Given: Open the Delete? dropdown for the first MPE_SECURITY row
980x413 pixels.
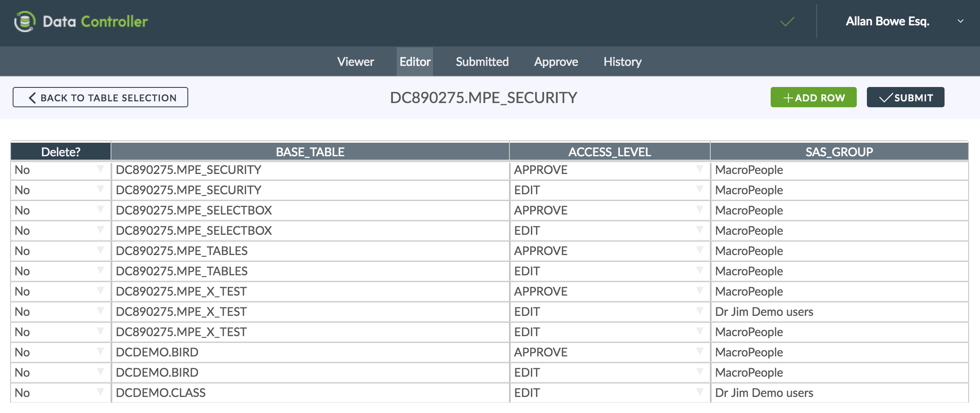Looking at the screenshot, I should click(x=101, y=170).
